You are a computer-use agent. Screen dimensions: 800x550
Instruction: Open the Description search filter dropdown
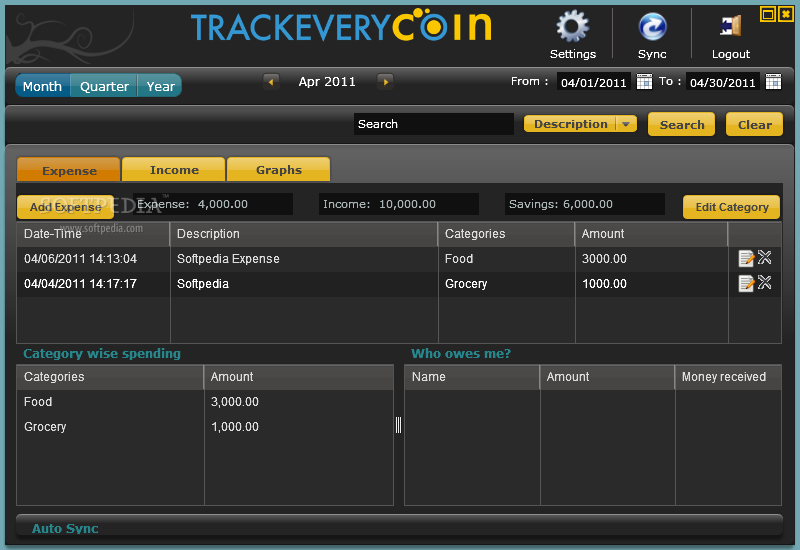[x=580, y=124]
